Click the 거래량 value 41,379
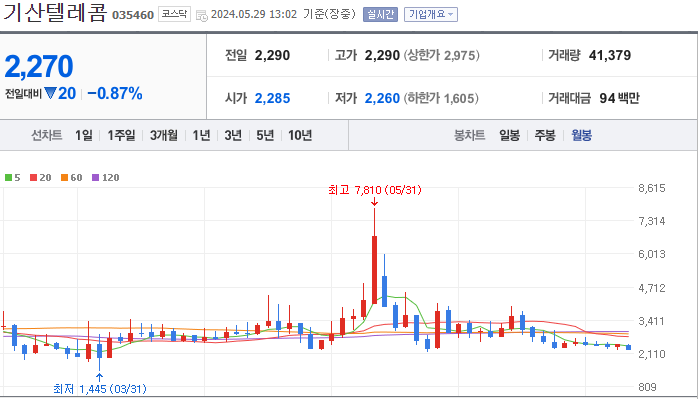698x399 pixels. (x=610, y=56)
